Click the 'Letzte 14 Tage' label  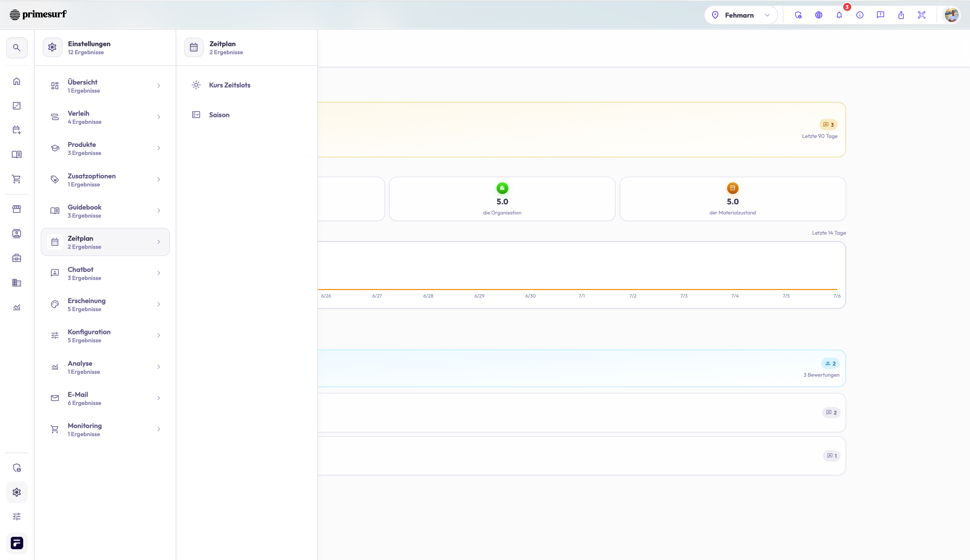[829, 233]
